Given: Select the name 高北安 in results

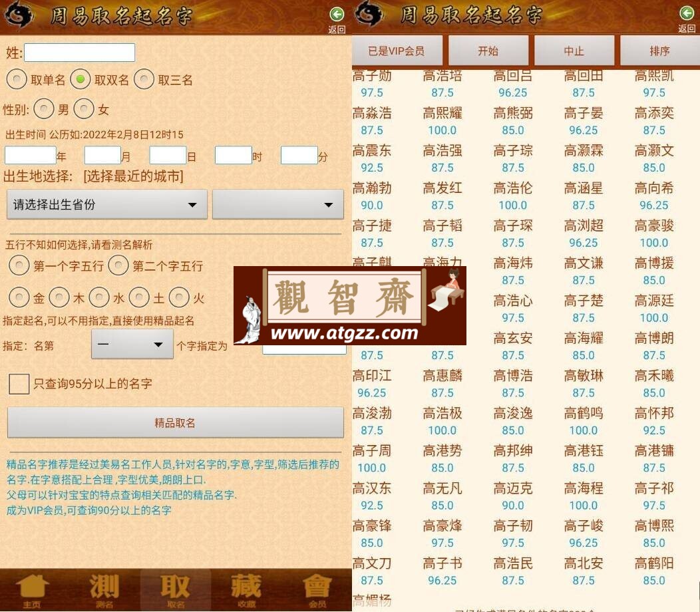Looking at the screenshot, I should [x=584, y=563].
